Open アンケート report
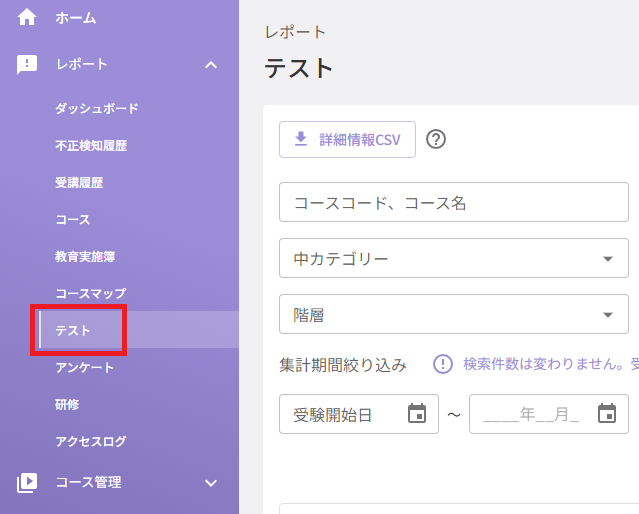This screenshot has width=639, height=514. [x=85, y=367]
